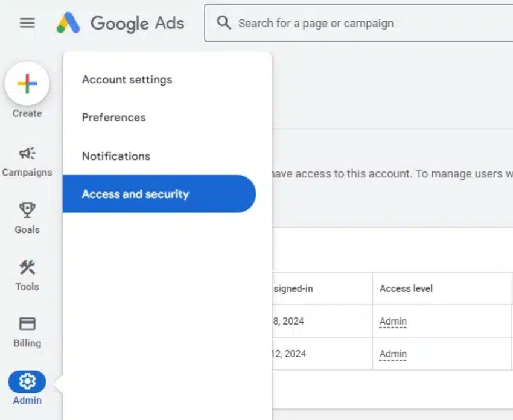Image resolution: width=513 pixels, height=420 pixels.
Task: Change the first user's Admin access level
Action: point(392,322)
